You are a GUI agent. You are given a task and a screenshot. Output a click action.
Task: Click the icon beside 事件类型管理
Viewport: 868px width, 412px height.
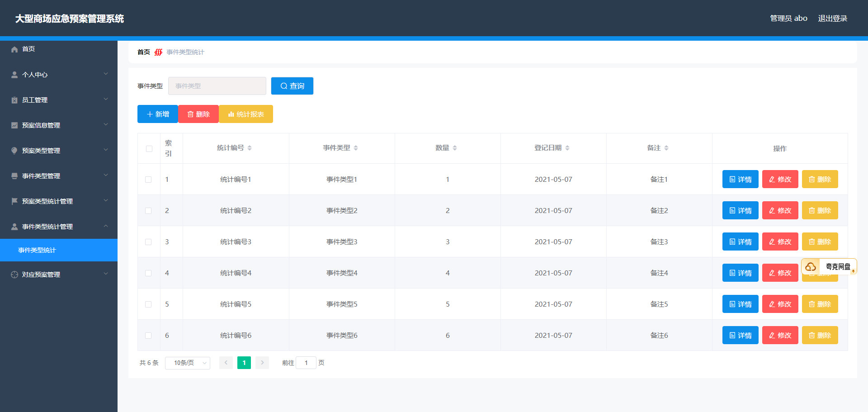pos(14,176)
